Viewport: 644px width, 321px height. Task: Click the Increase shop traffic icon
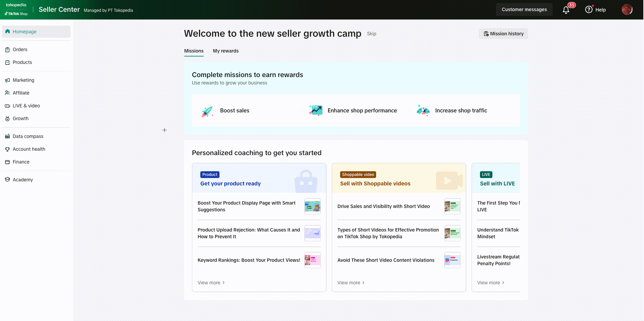point(423,110)
